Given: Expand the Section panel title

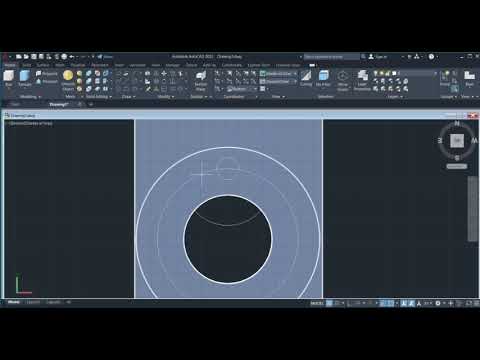Looking at the screenshot, I should coord(199,97).
